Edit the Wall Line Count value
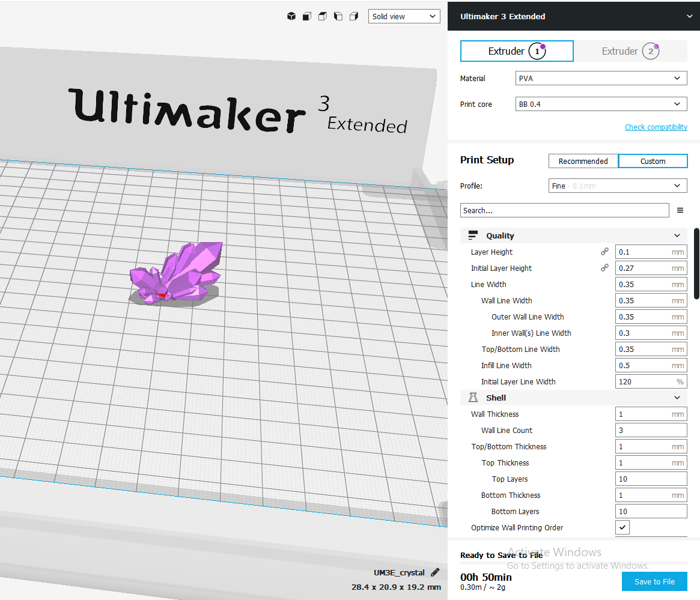 pos(651,430)
